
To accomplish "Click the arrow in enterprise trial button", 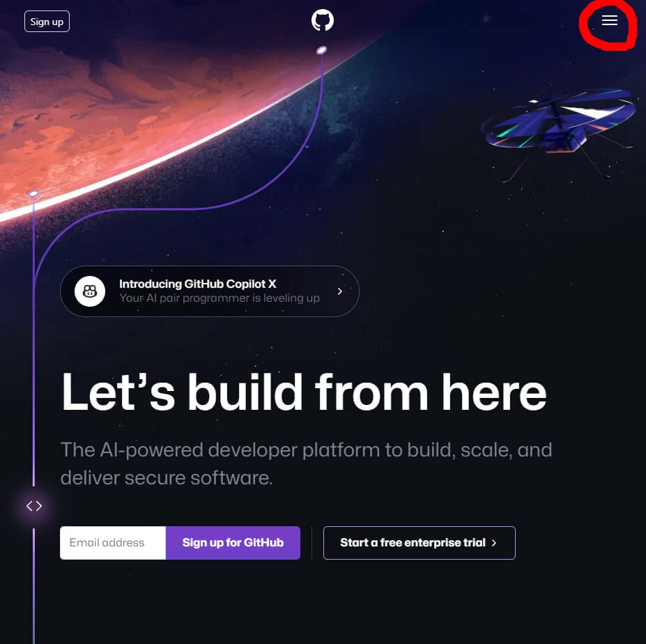I will 494,543.
